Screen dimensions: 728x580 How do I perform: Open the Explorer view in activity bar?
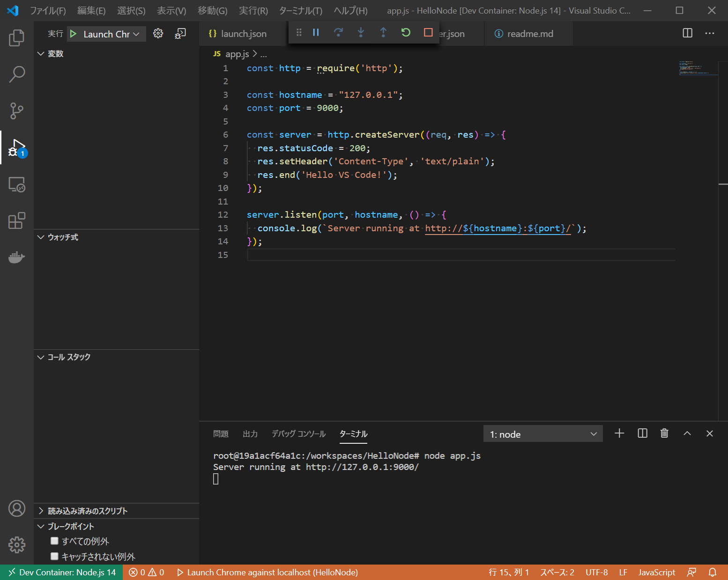click(17, 38)
